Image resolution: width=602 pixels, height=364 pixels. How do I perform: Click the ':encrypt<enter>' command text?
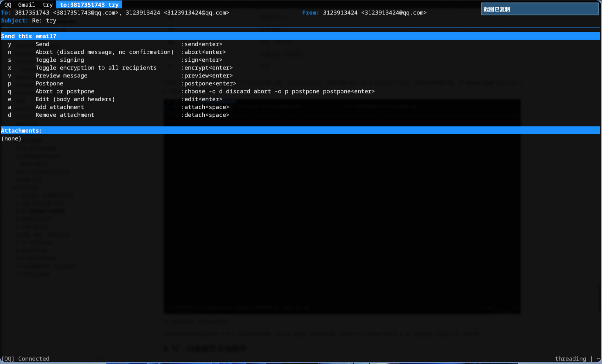click(x=207, y=68)
